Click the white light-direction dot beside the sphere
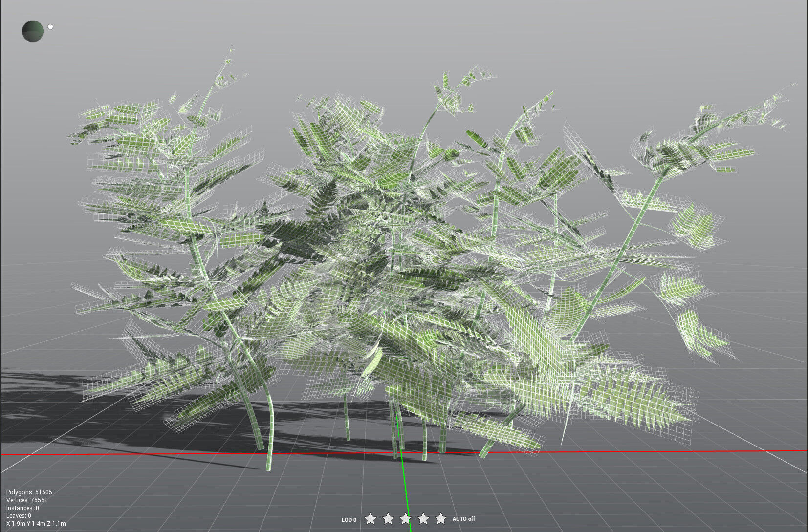The width and height of the screenshot is (808, 532). pyautogui.click(x=50, y=27)
